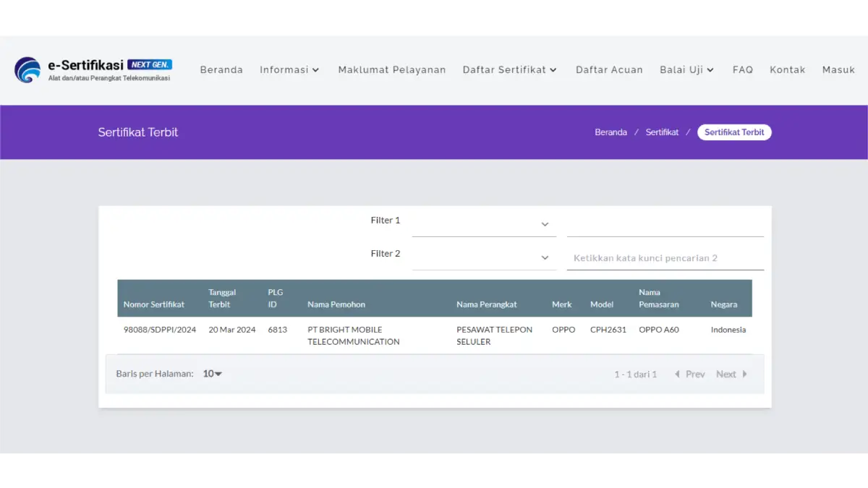Click Masuk to log in
The height and width of the screenshot is (488, 868).
click(x=838, y=70)
